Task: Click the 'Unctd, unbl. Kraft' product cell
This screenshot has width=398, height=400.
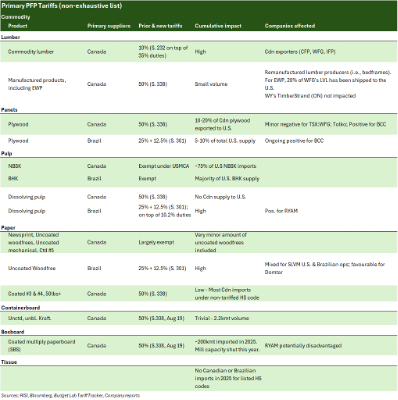Action: click(x=29, y=318)
